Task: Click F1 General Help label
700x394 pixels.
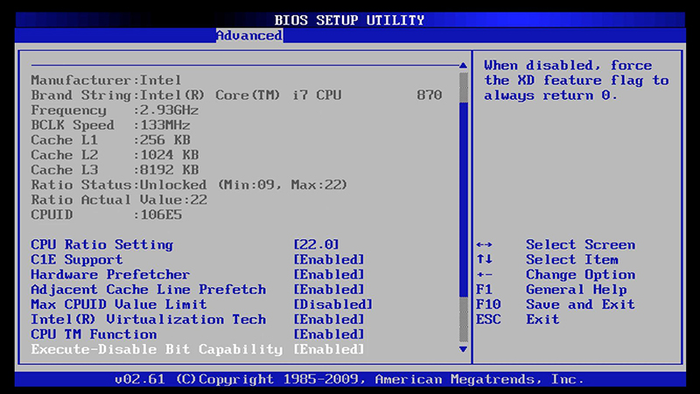Action: (x=551, y=290)
